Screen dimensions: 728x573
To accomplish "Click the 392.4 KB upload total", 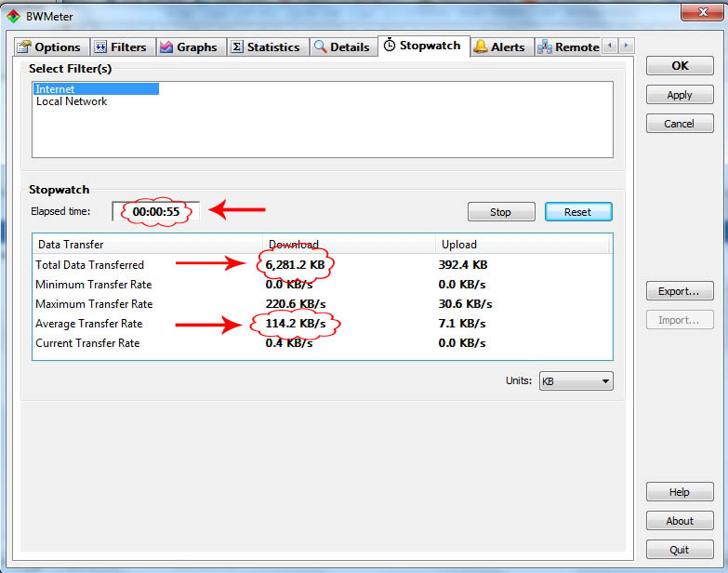I will click(463, 265).
